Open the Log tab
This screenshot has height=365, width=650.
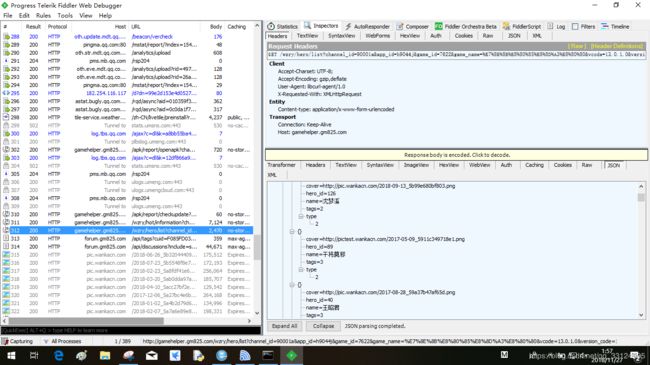[x=556, y=26]
